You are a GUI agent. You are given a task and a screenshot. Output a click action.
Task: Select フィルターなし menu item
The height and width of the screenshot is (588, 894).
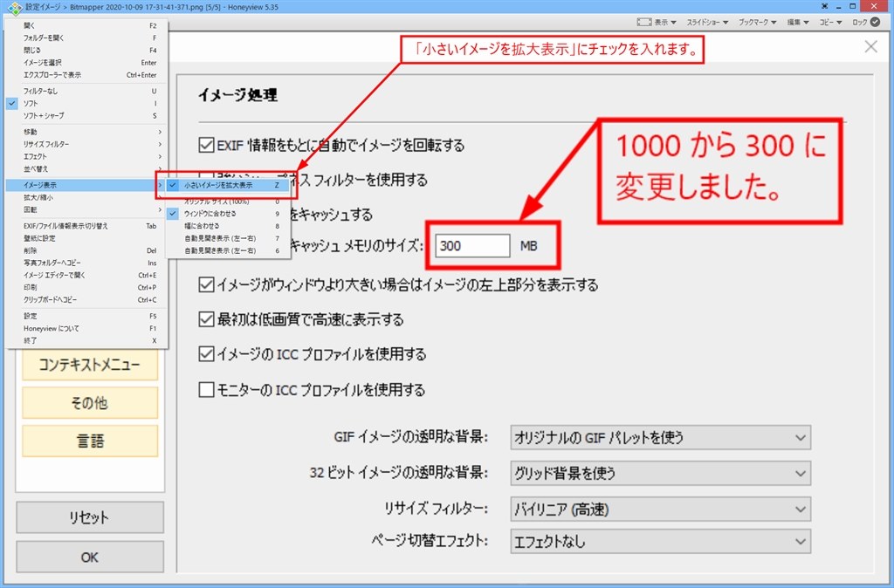click(86, 91)
